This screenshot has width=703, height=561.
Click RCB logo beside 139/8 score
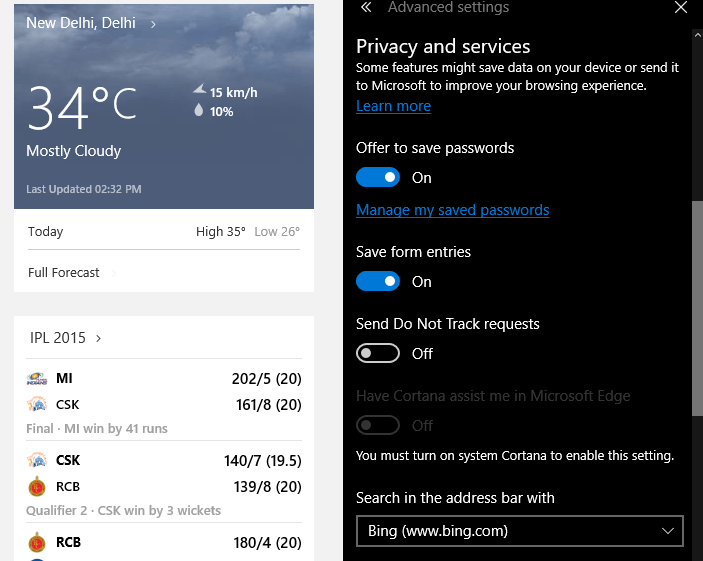pyautogui.click(x=37, y=487)
